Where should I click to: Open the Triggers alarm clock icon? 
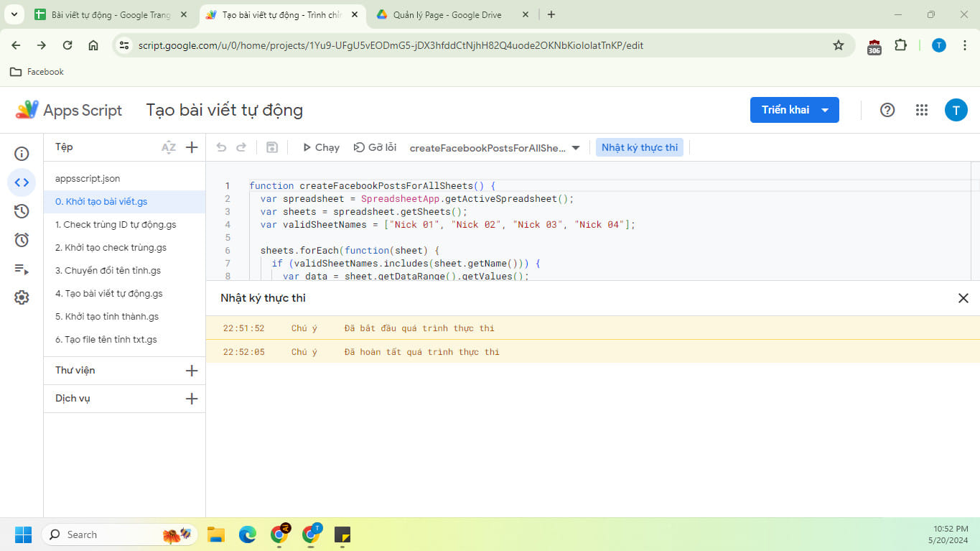[22, 240]
